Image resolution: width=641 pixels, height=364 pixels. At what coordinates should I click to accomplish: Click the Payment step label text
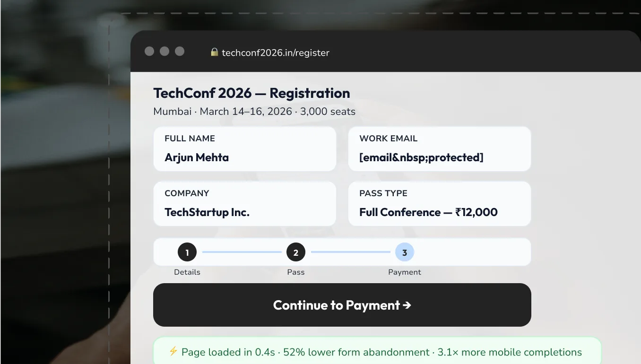tap(405, 272)
